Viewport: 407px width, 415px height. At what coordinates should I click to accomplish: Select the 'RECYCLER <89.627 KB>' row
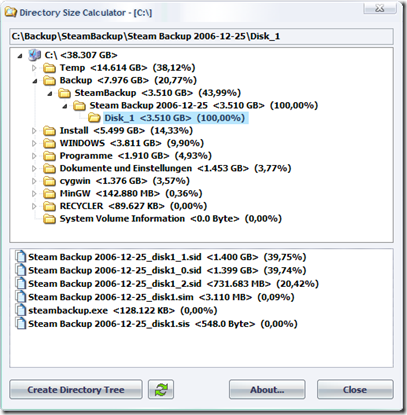point(133,206)
